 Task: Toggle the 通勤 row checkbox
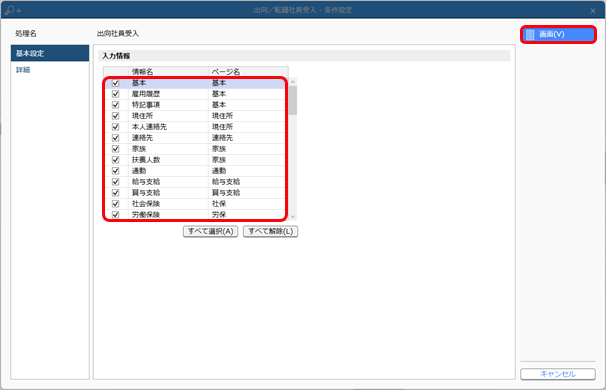pyautogui.click(x=115, y=171)
